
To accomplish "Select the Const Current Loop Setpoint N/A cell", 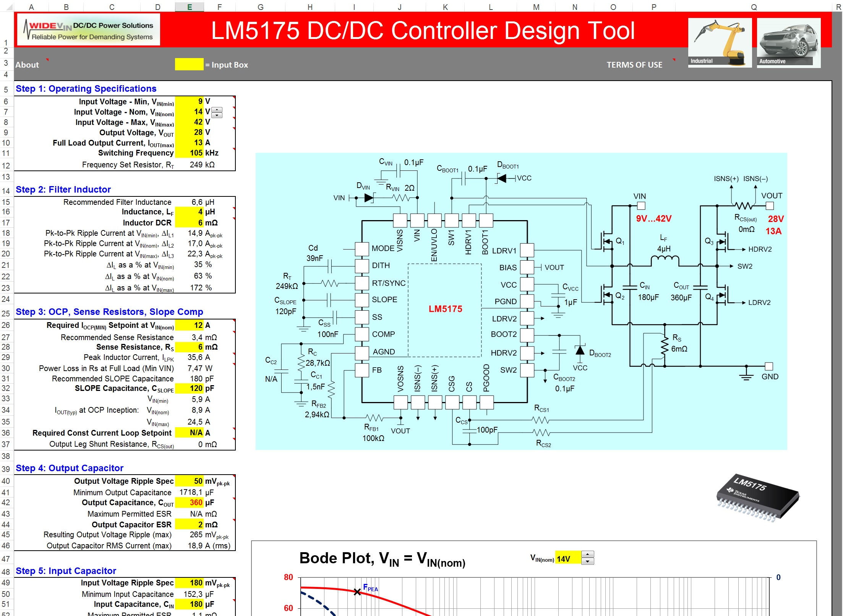I will 189,433.
